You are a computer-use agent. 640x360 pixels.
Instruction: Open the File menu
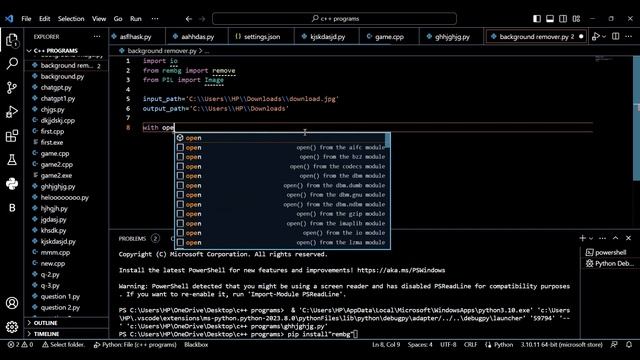click(x=26, y=19)
